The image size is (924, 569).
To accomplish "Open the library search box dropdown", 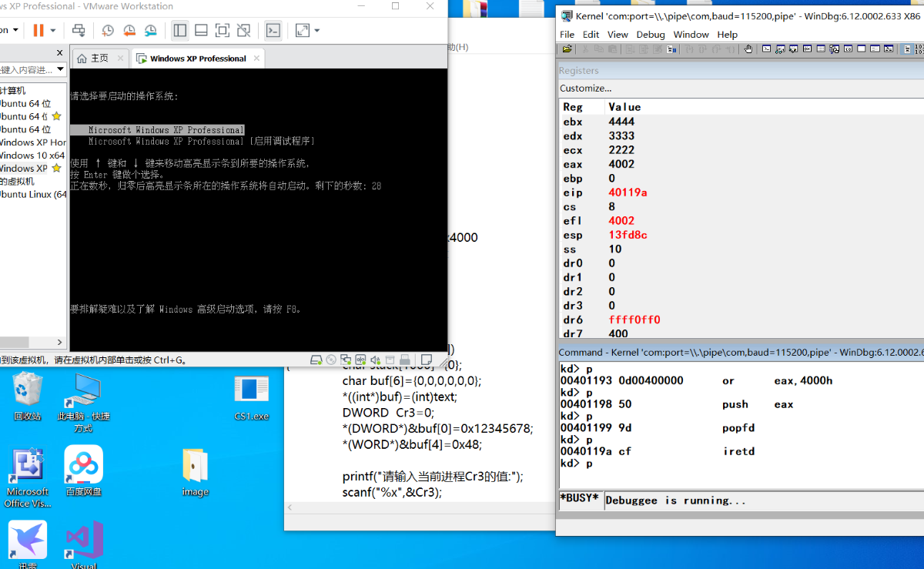I will coord(61,70).
